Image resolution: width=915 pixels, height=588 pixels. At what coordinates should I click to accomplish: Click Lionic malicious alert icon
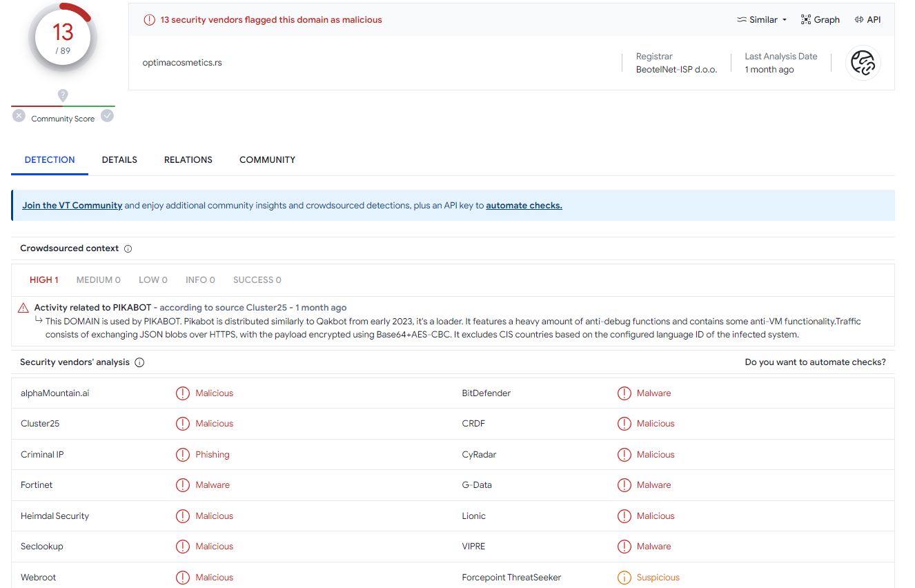point(624,516)
